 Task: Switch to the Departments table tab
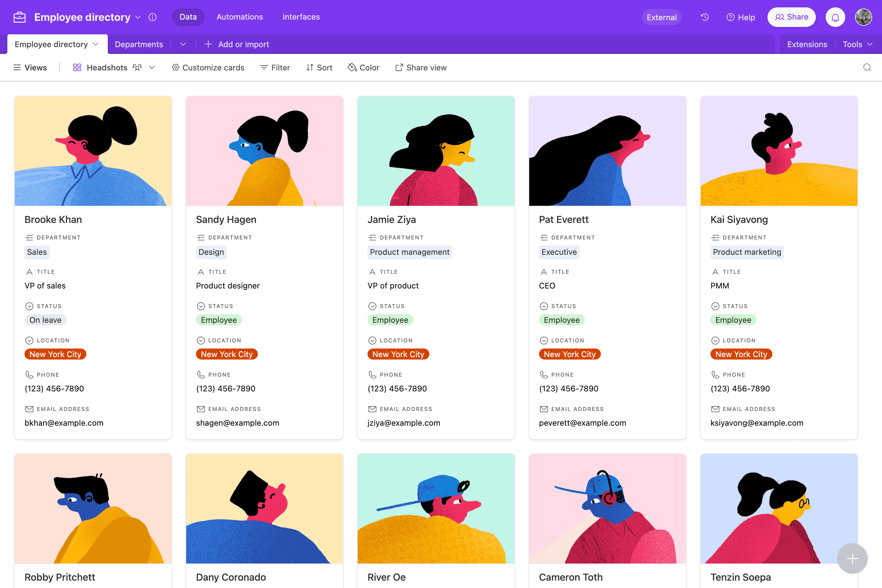[x=139, y=44]
